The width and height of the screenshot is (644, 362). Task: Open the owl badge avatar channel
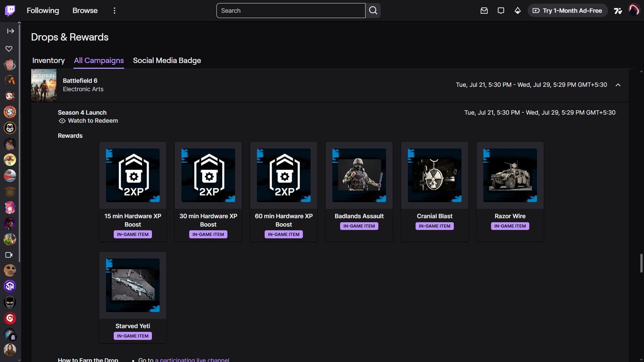pos(10,128)
